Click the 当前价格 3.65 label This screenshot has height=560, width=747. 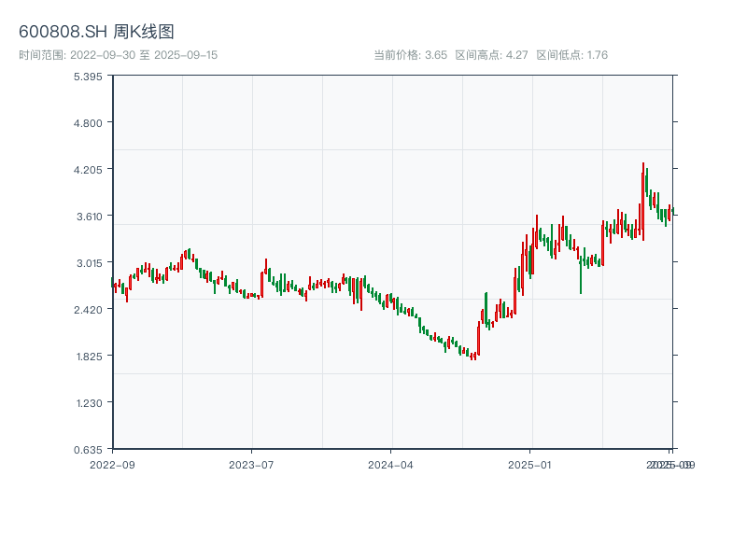click(410, 55)
